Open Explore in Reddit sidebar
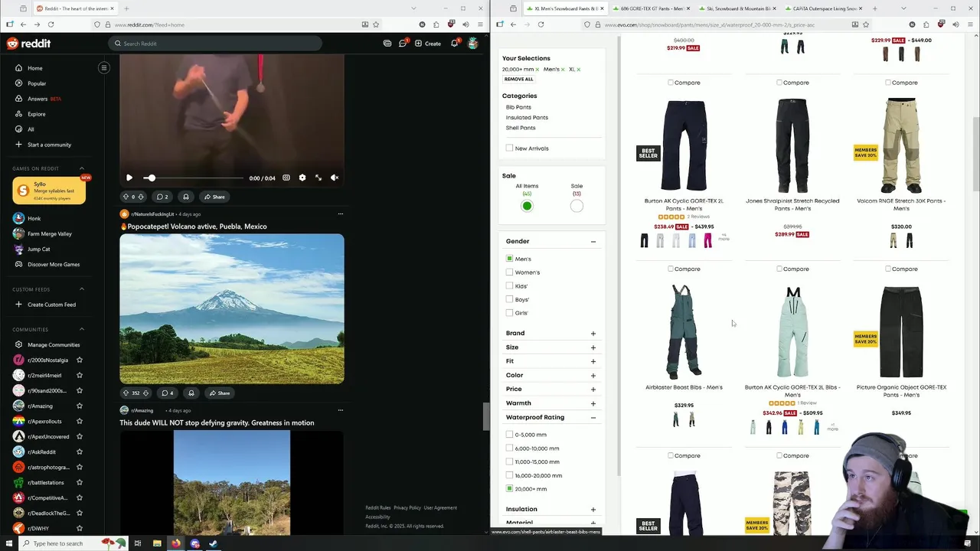The height and width of the screenshot is (551, 980). (x=36, y=114)
